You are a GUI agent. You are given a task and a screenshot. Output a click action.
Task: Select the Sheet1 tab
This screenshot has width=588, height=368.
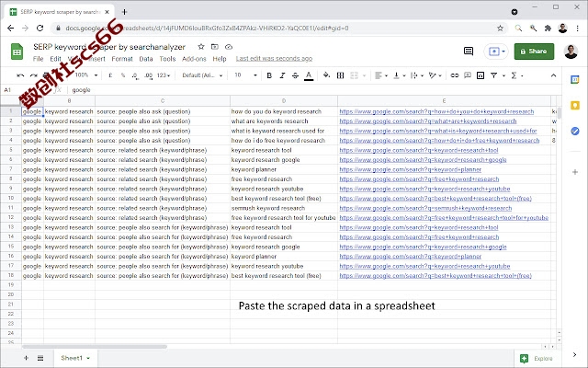[x=75, y=358]
